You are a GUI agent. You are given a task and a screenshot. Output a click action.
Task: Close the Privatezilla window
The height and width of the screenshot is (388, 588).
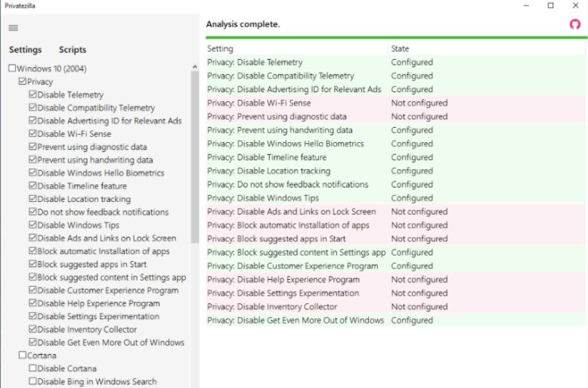point(576,5)
